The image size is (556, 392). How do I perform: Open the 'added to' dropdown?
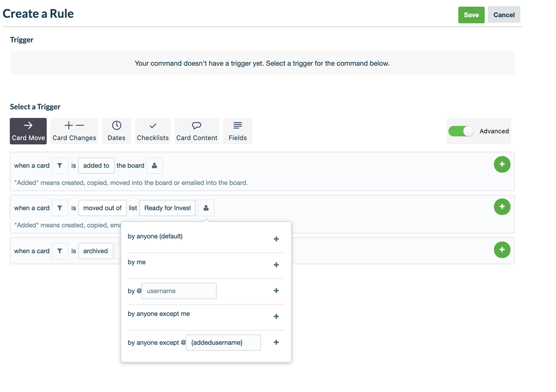coord(96,166)
